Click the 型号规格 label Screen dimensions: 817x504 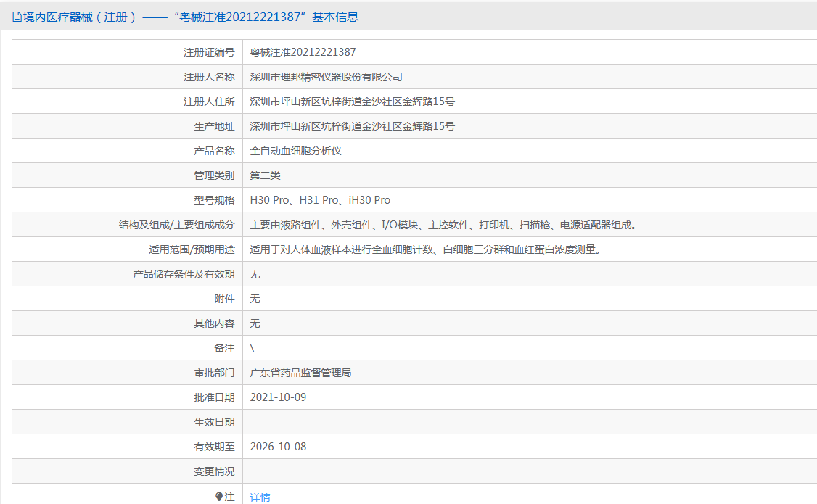(214, 200)
